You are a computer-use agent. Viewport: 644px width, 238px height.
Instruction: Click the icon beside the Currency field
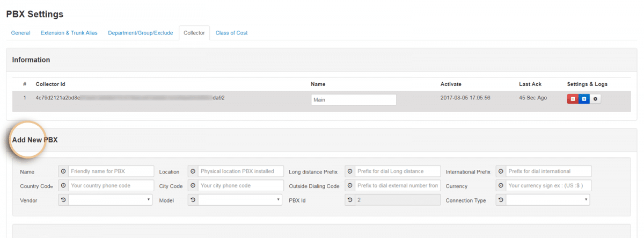pos(501,186)
